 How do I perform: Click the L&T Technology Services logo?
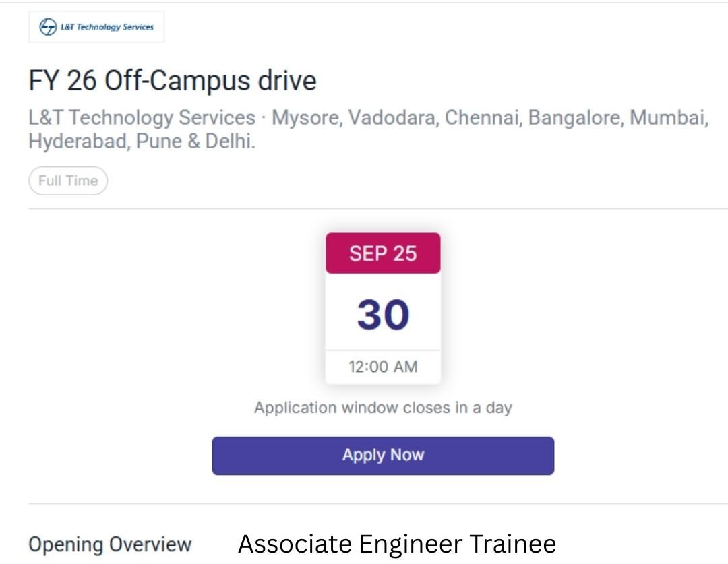coord(96,27)
